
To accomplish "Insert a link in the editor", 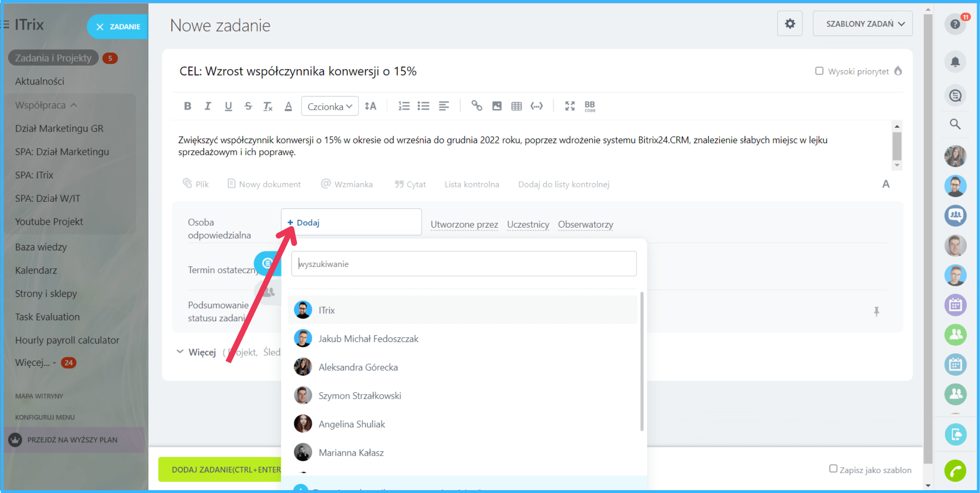I will tap(476, 106).
